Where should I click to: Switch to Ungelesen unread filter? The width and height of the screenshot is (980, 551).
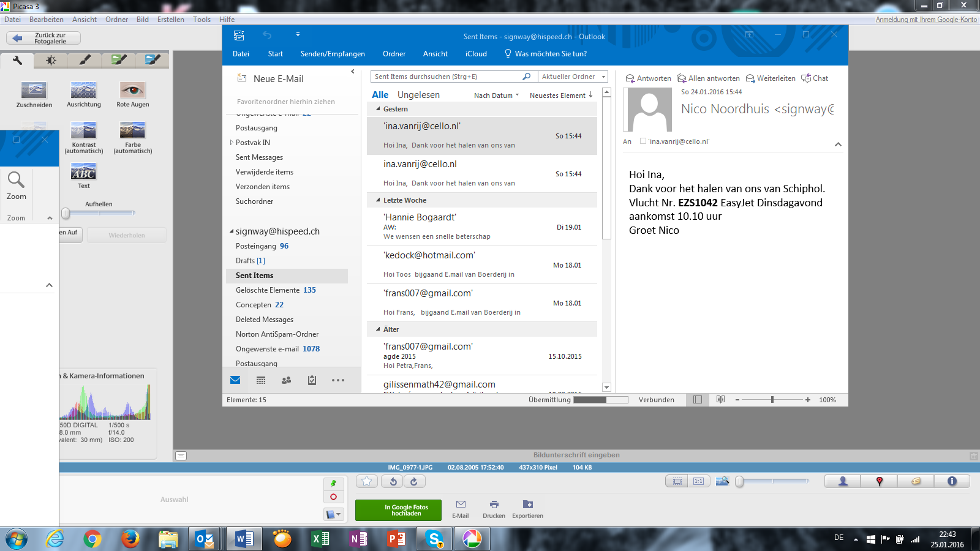coord(418,95)
